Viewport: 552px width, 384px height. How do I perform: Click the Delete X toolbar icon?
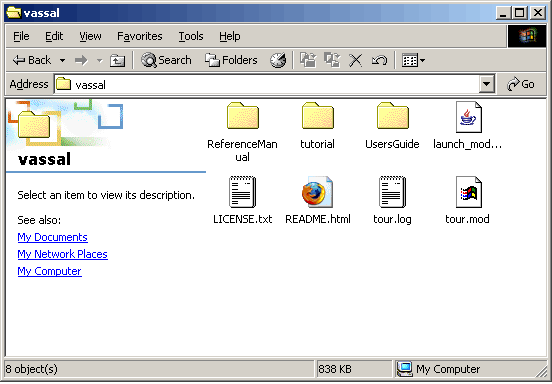356,60
